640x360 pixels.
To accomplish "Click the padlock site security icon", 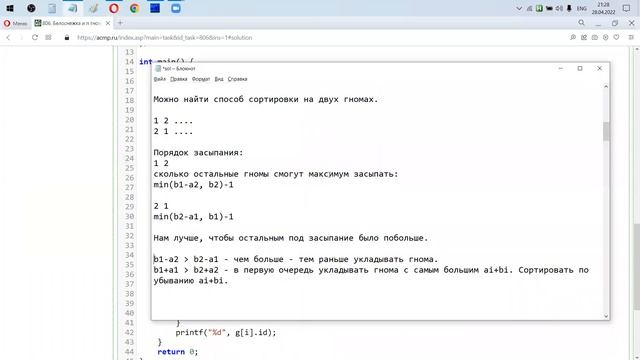I will coord(67,38).
